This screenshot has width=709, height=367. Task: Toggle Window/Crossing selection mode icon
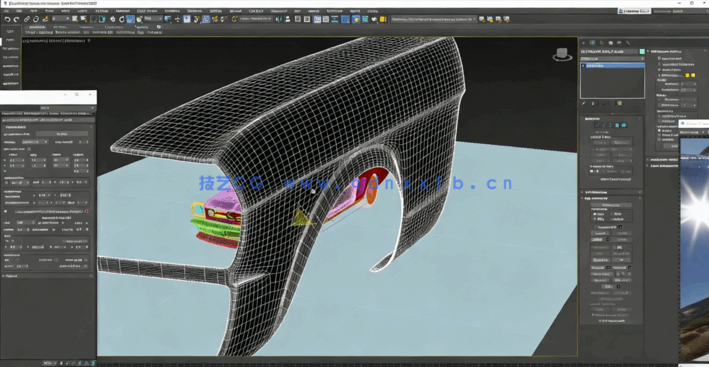point(102,19)
